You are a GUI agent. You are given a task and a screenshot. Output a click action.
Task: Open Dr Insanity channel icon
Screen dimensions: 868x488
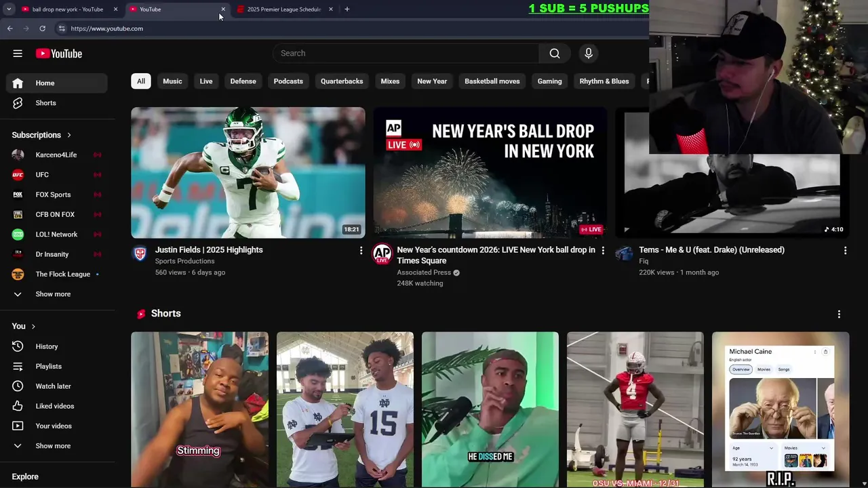(18, 254)
